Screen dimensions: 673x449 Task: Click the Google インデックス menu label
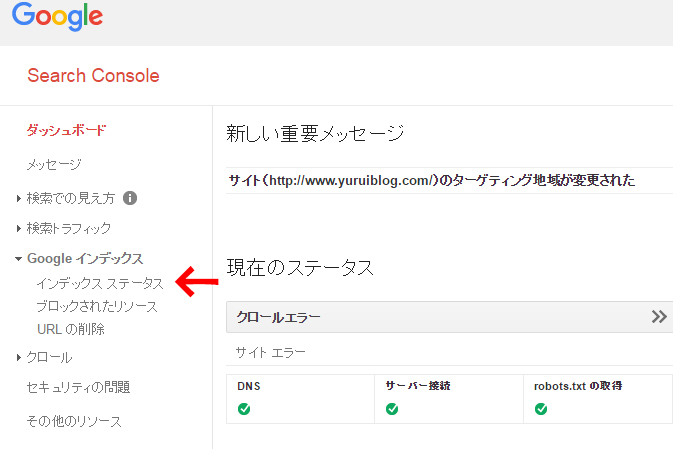click(x=85, y=258)
